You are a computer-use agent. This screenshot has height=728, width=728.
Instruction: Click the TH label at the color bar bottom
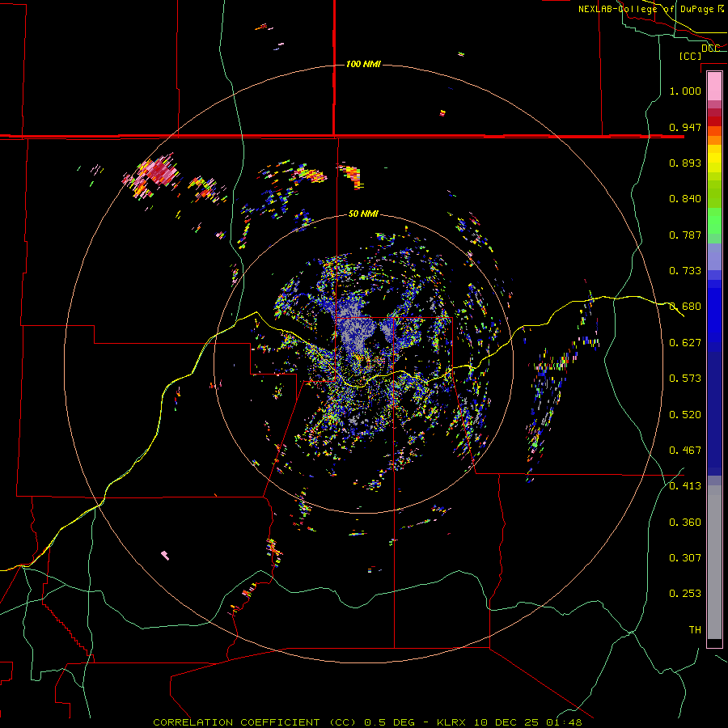(695, 630)
